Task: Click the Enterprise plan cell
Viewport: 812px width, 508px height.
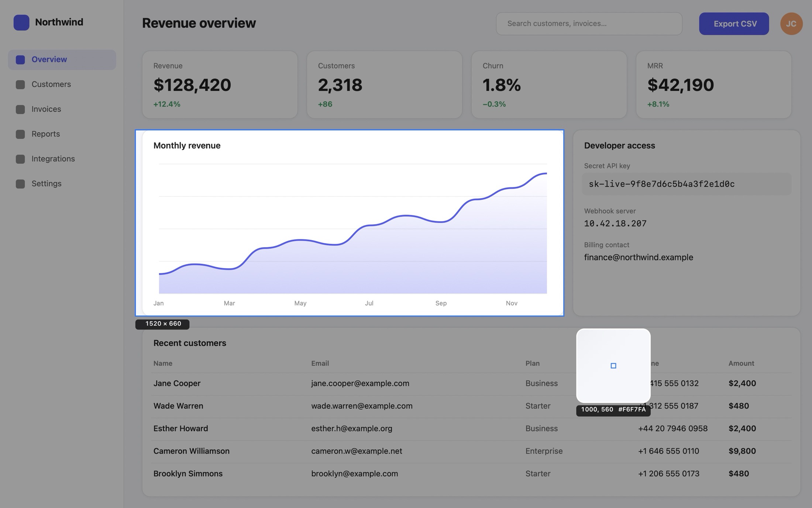Action: pos(544,451)
